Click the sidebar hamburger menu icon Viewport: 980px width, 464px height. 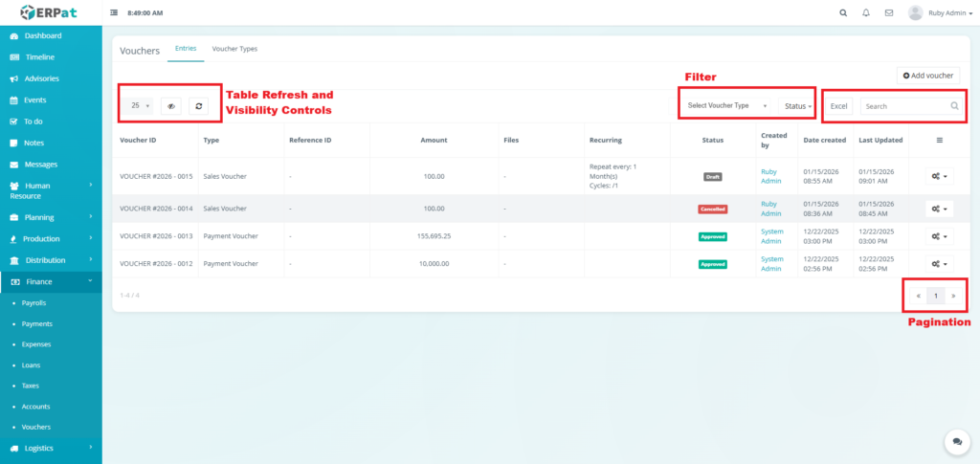pyautogui.click(x=115, y=13)
